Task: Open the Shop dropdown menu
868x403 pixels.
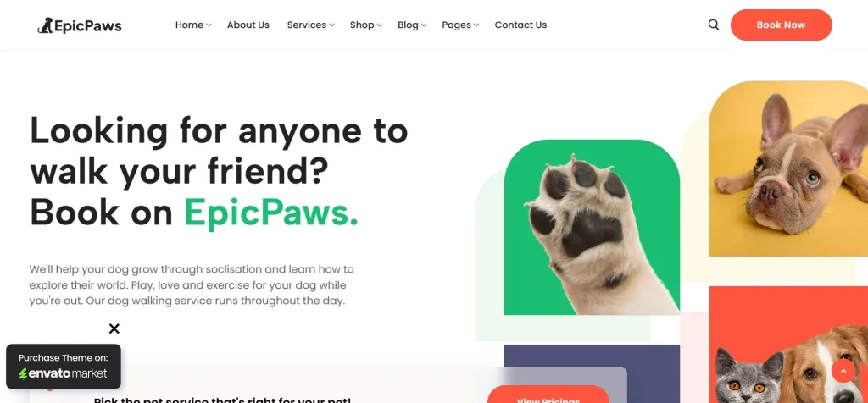Action: [x=366, y=25]
